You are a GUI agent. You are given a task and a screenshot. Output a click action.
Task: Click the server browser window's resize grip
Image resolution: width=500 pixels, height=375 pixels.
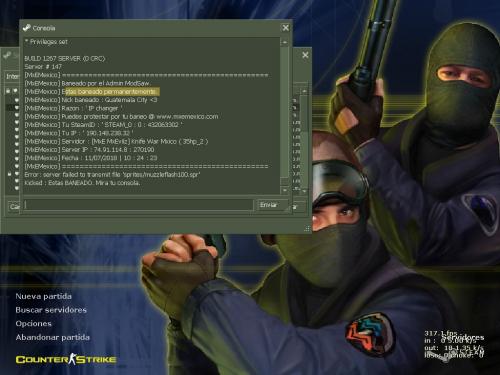307,229
